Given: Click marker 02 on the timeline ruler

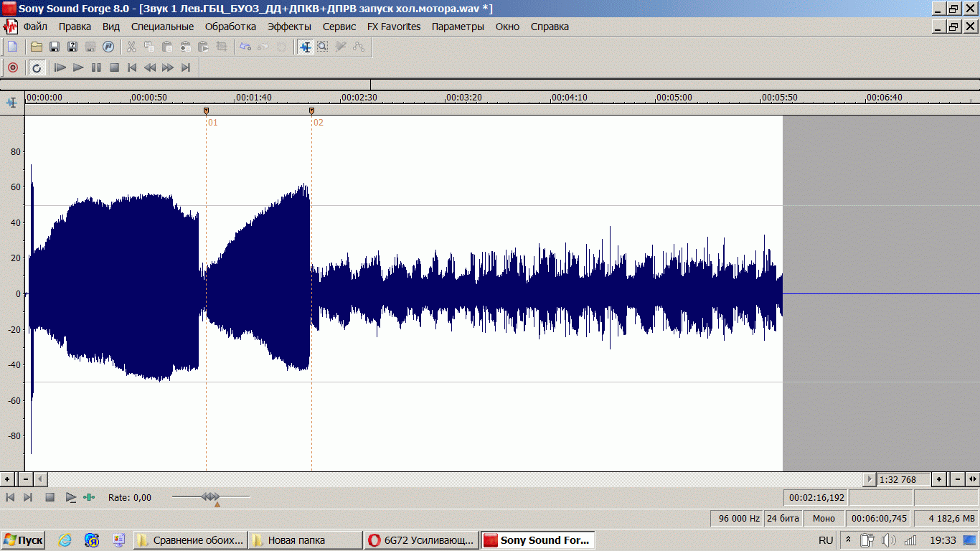Looking at the screenshot, I should click(x=311, y=111).
